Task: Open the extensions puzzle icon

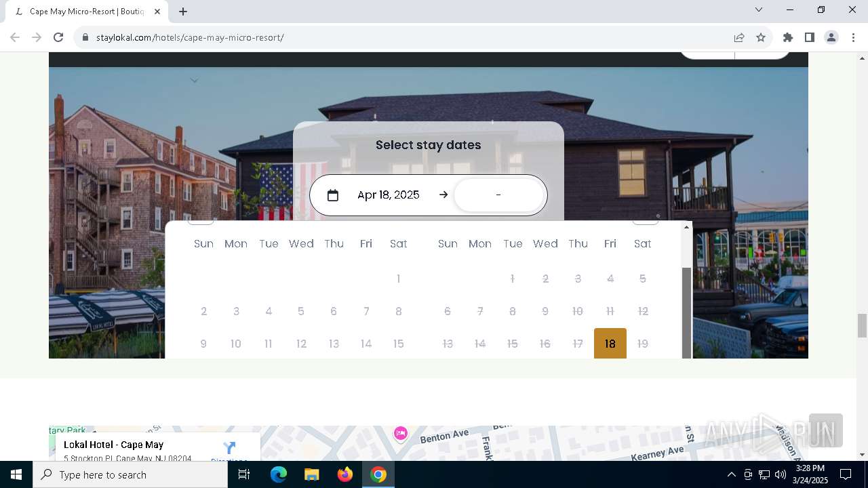Action: (788, 37)
